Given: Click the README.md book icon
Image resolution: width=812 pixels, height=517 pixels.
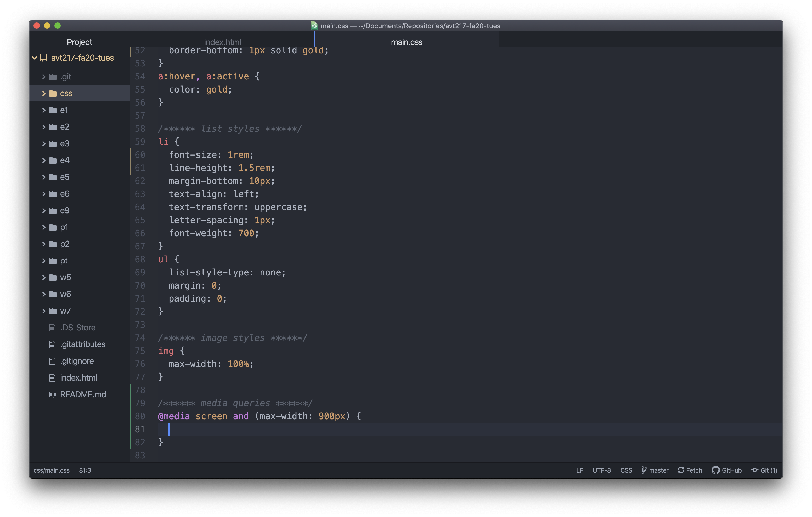Looking at the screenshot, I should pyautogui.click(x=53, y=395).
